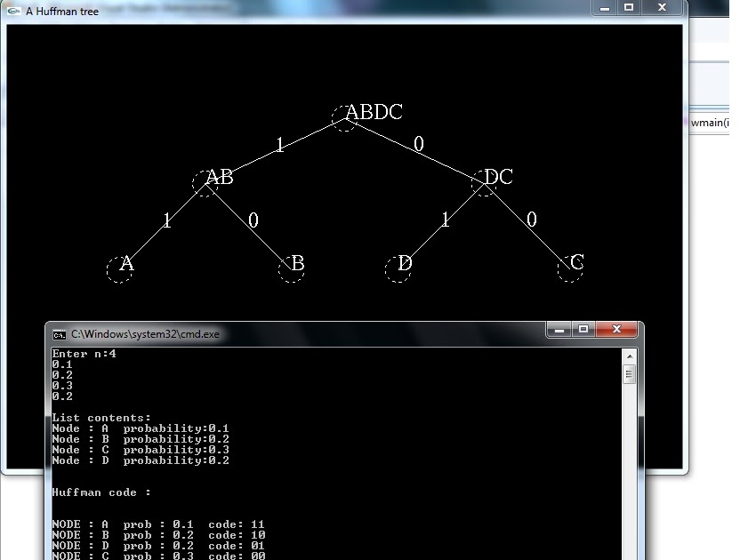This screenshot has width=748, height=560.
Task: Click the A Huffman tree title bar
Action: pyautogui.click(x=267, y=11)
